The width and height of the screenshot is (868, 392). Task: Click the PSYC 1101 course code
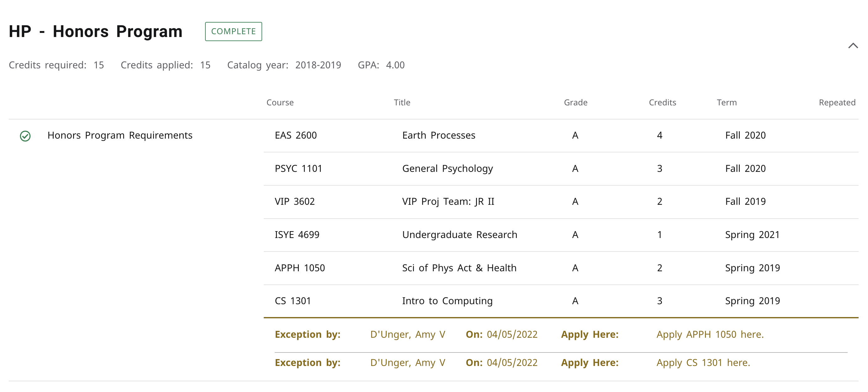(x=298, y=168)
